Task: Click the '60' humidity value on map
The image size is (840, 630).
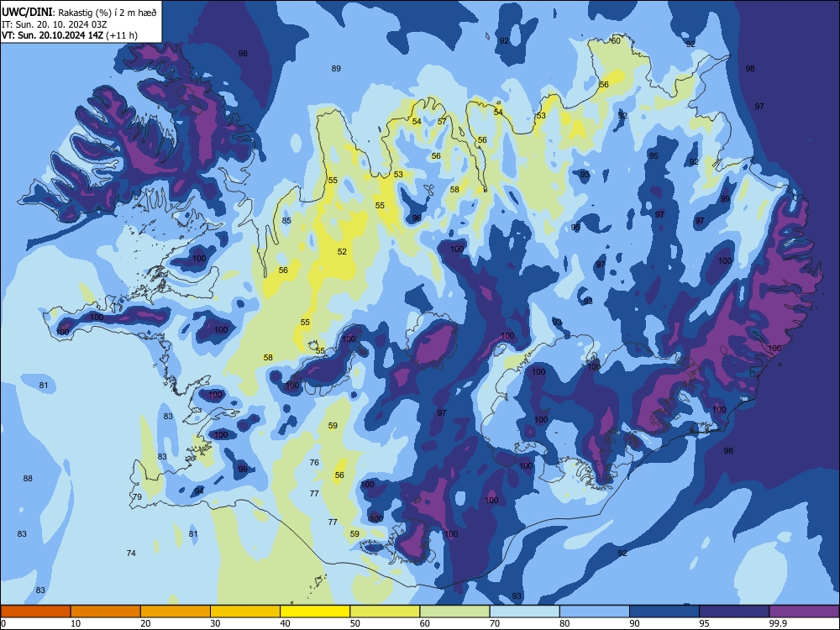Action: [x=616, y=41]
